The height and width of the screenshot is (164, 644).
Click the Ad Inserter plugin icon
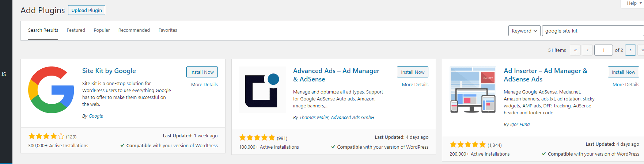click(x=473, y=90)
